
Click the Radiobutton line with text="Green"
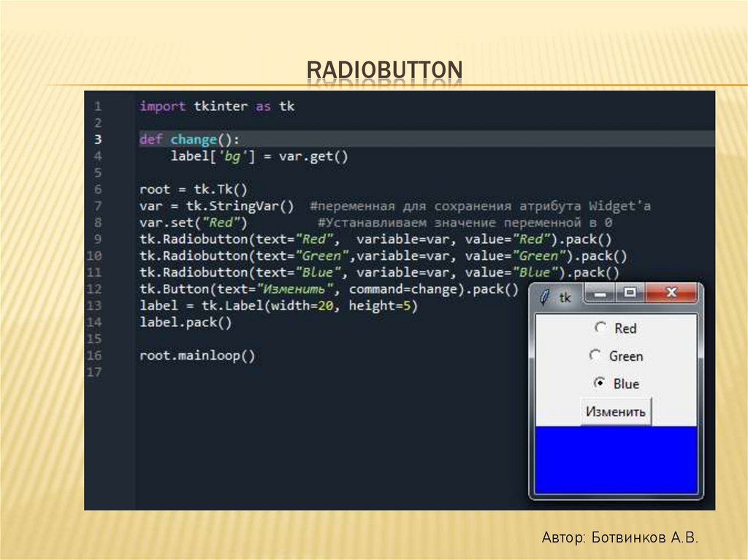[x=383, y=256]
